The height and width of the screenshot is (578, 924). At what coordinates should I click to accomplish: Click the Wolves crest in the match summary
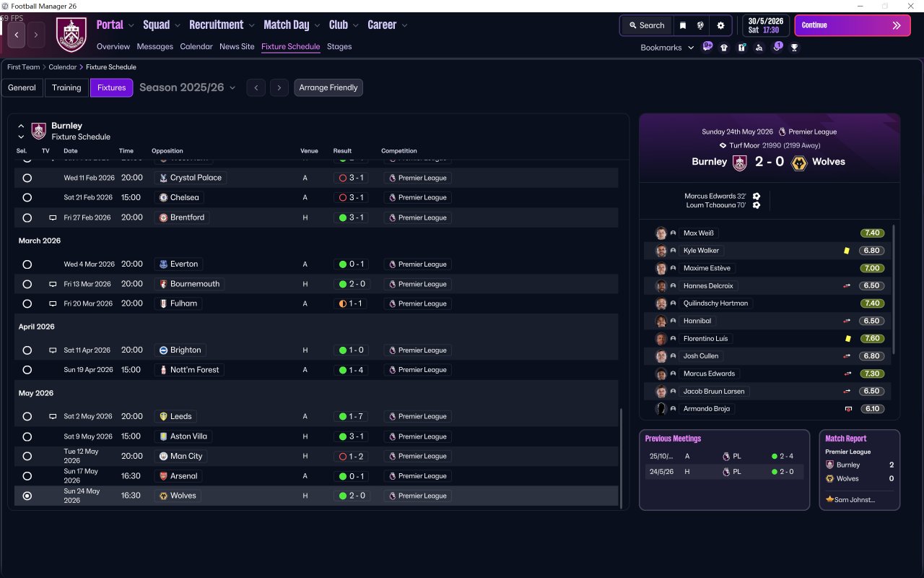pos(799,163)
